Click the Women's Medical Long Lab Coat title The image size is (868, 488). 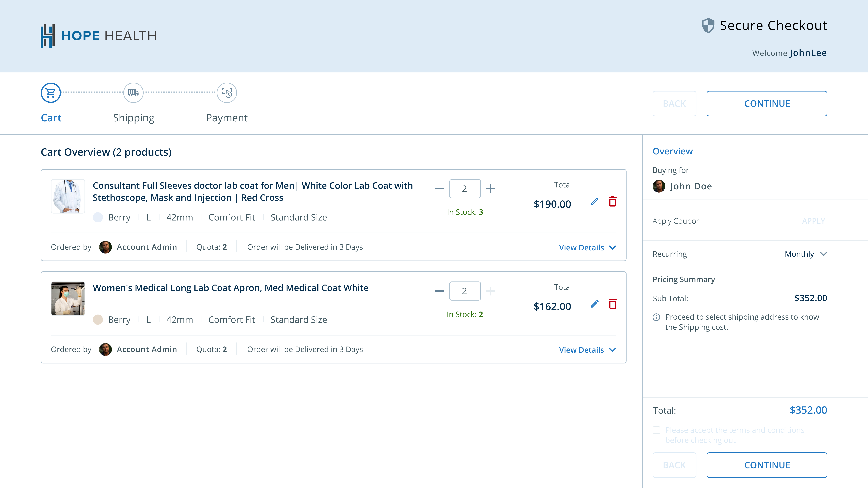pos(231,288)
